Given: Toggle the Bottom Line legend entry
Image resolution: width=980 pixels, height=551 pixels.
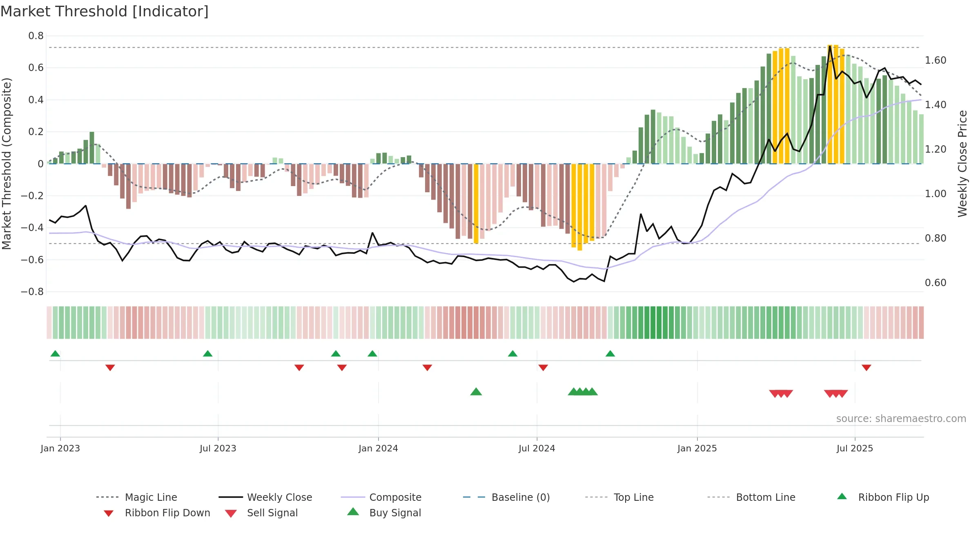Looking at the screenshot, I should click(751, 497).
